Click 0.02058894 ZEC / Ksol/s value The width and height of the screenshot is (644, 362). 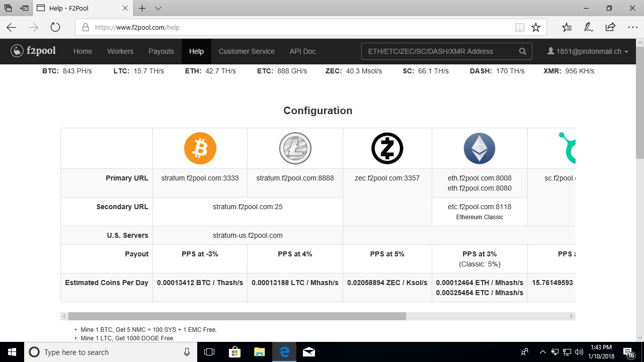click(x=387, y=283)
